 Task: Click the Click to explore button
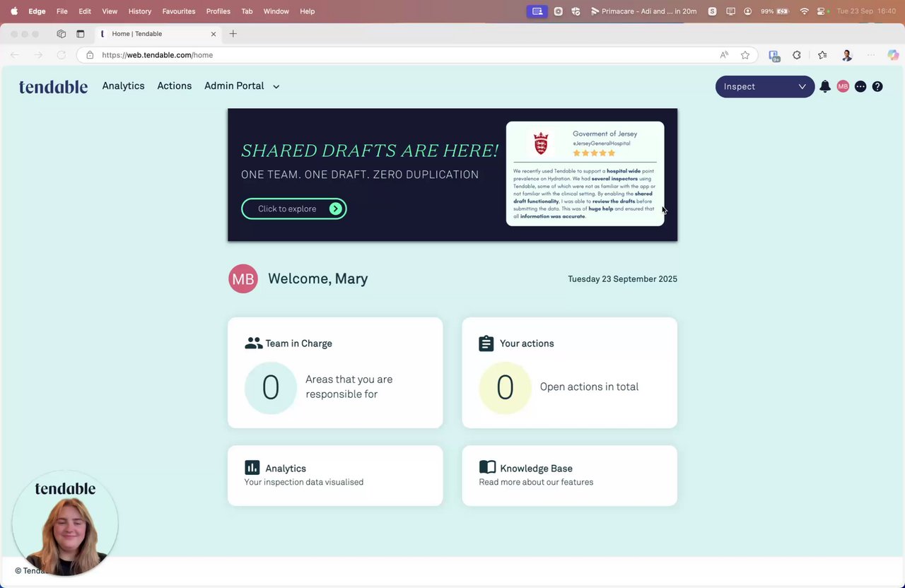pyautogui.click(x=294, y=208)
